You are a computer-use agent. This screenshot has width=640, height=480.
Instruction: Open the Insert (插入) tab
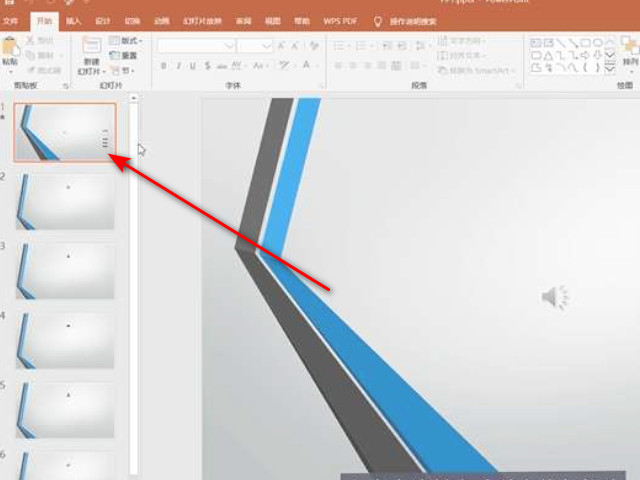point(74,20)
